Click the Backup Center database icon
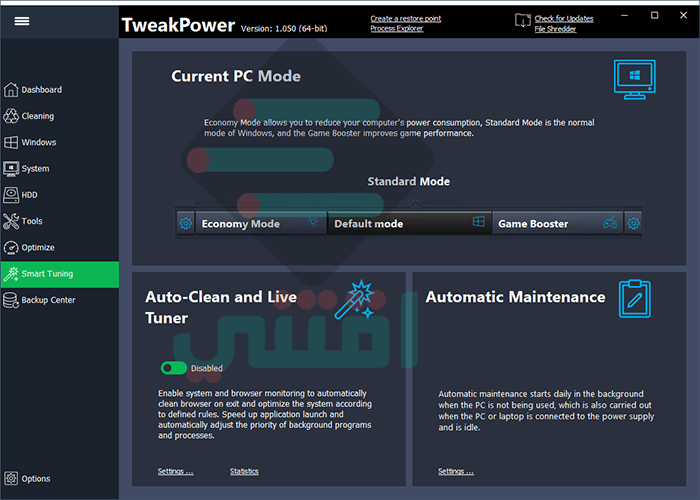Viewport: 700px width, 500px height. pyautogui.click(x=11, y=300)
